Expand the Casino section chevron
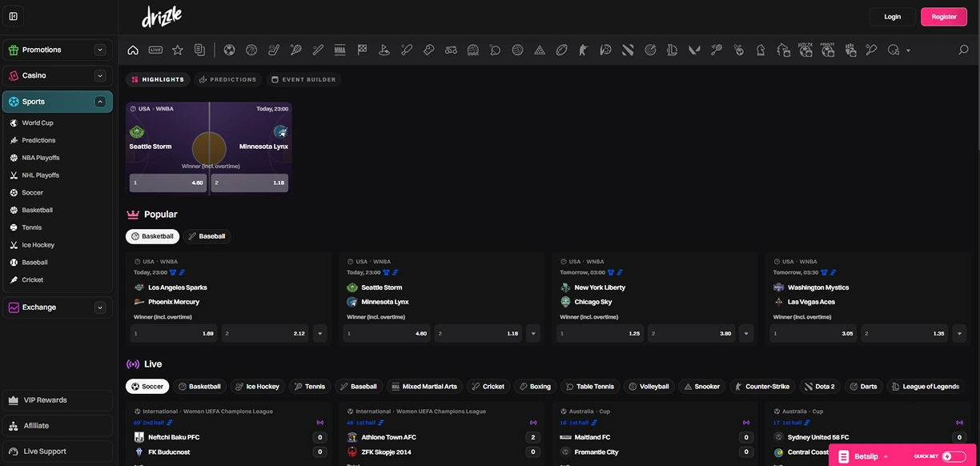This screenshot has height=466, width=980. (x=100, y=75)
